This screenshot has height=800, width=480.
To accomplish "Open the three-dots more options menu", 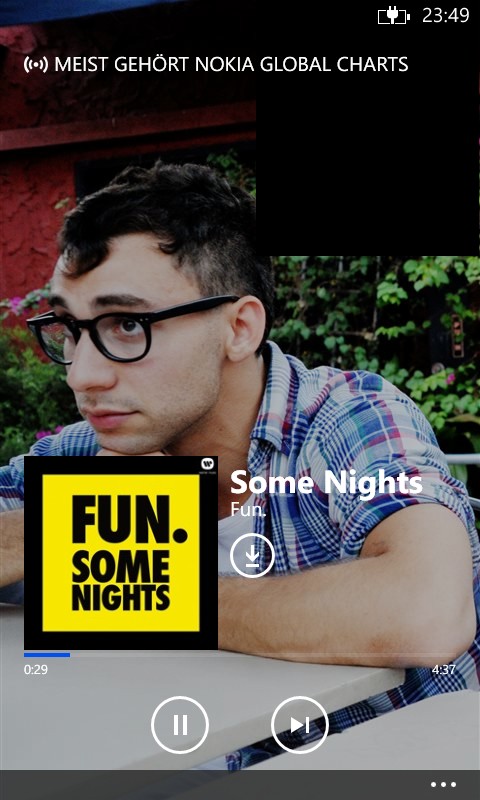I will pyautogui.click(x=443, y=785).
